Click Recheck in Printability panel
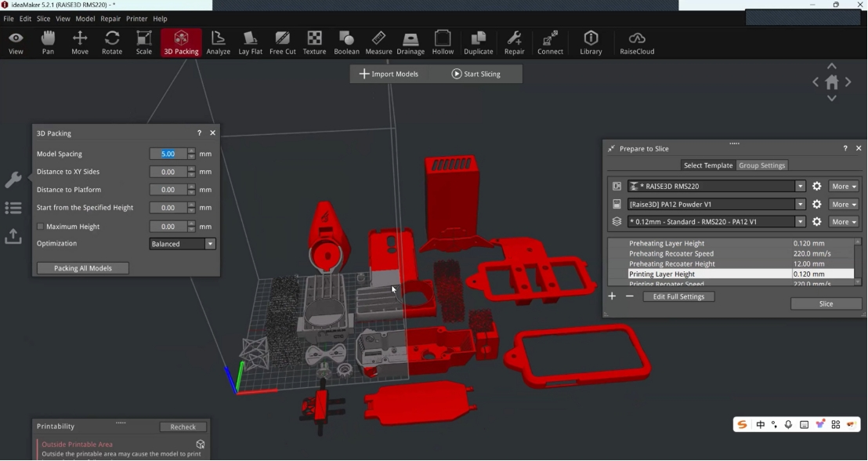The width and height of the screenshot is (868, 461). 183,427
